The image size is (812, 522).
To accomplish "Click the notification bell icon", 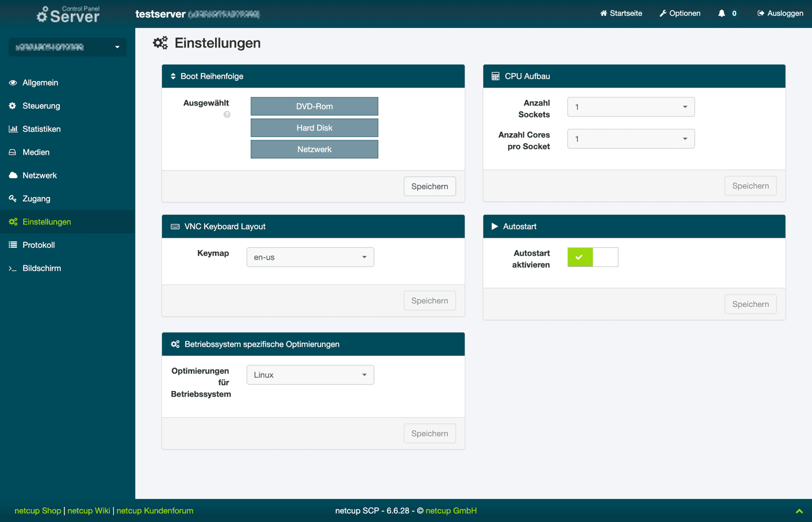I will coord(722,13).
